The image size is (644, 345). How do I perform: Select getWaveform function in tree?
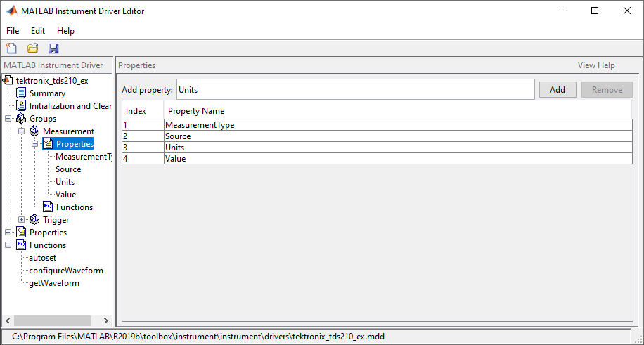click(53, 283)
